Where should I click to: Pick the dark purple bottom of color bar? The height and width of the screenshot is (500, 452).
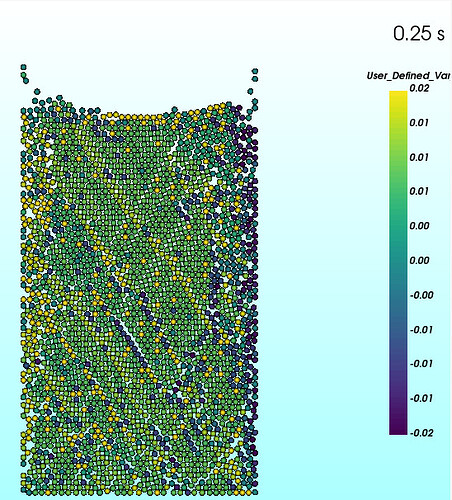(398, 430)
